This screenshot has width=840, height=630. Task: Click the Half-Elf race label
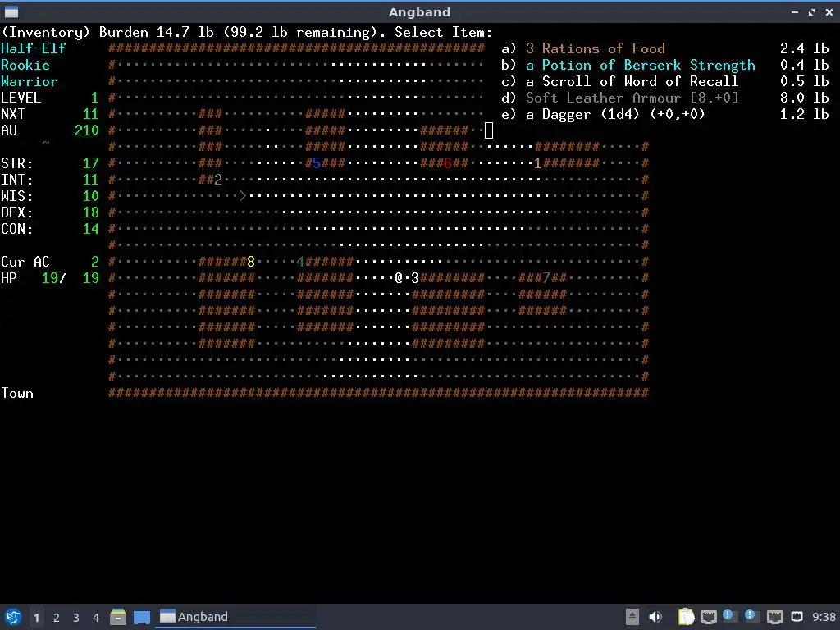[33, 48]
